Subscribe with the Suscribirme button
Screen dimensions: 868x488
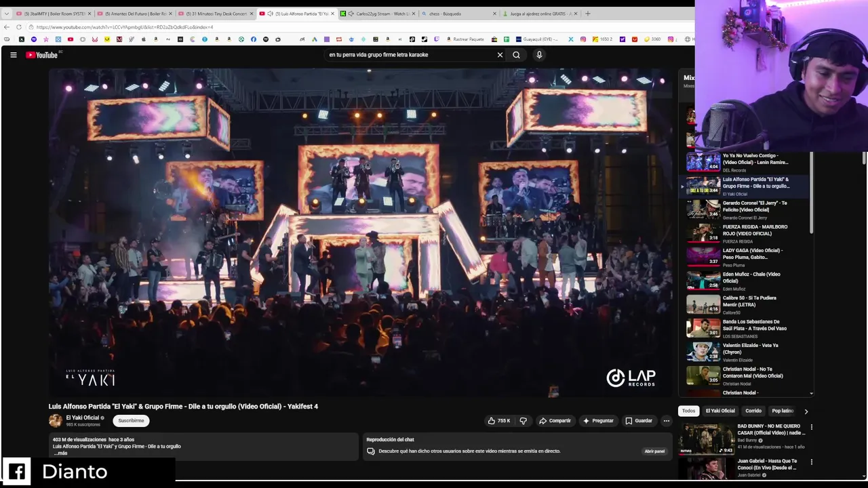[x=131, y=421]
